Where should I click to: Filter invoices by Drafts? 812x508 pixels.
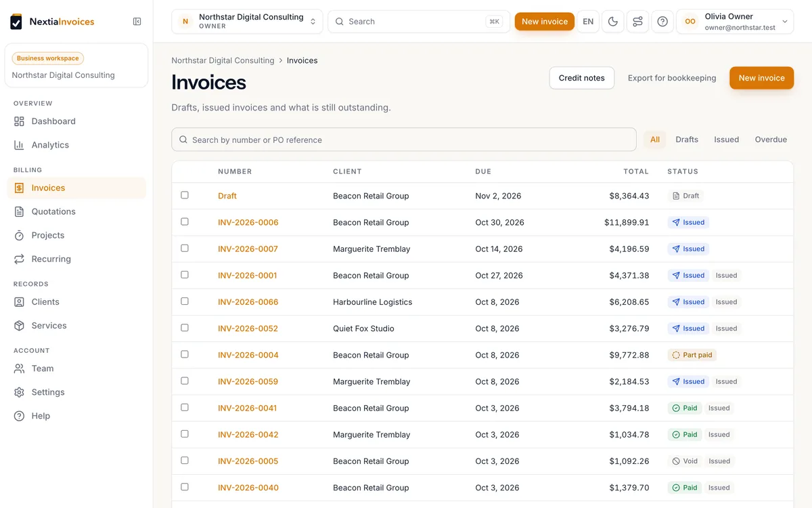pyautogui.click(x=687, y=140)
